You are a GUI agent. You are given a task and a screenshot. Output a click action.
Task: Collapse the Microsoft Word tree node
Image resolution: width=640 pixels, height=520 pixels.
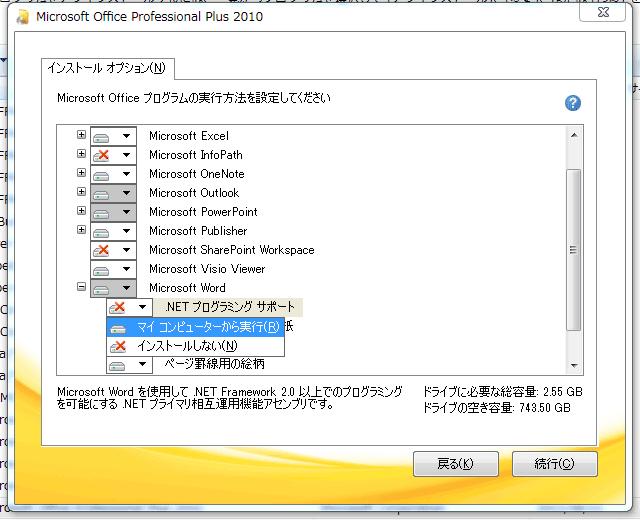(81, 287)
